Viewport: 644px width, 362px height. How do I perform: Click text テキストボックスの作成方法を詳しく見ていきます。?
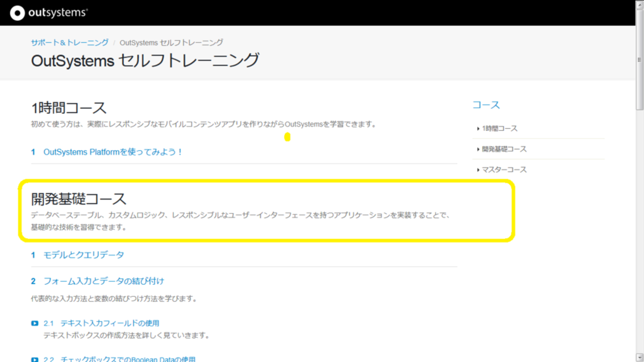tap(126, 336)
